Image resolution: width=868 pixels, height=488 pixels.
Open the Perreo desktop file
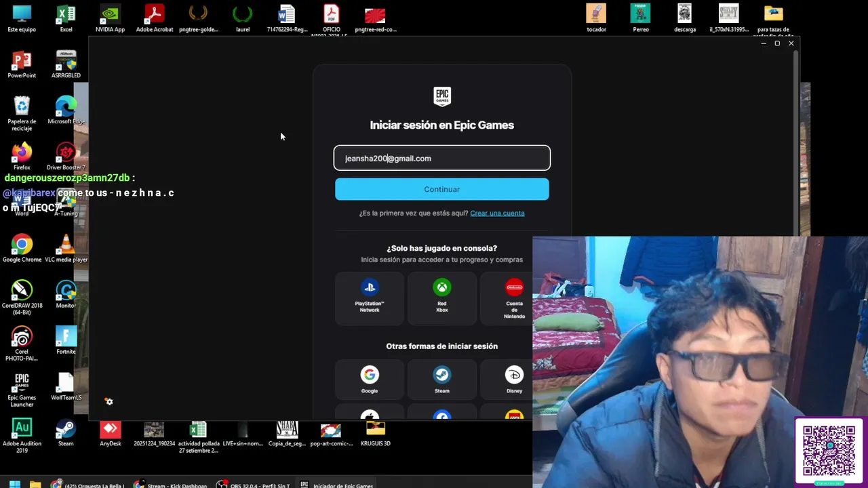point(640,18)
